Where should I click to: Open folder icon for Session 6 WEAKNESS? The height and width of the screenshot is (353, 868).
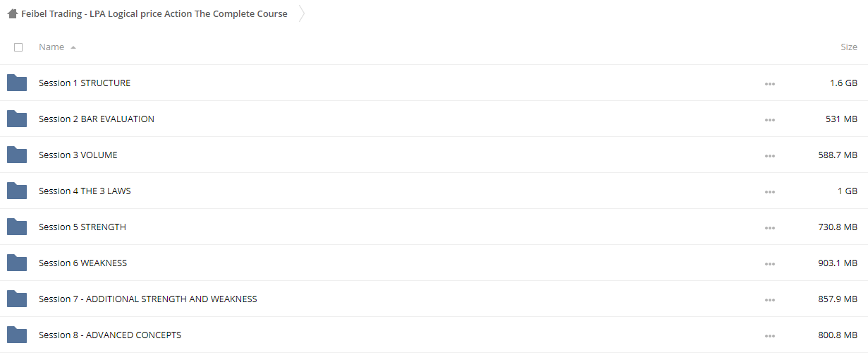point(17,263)
